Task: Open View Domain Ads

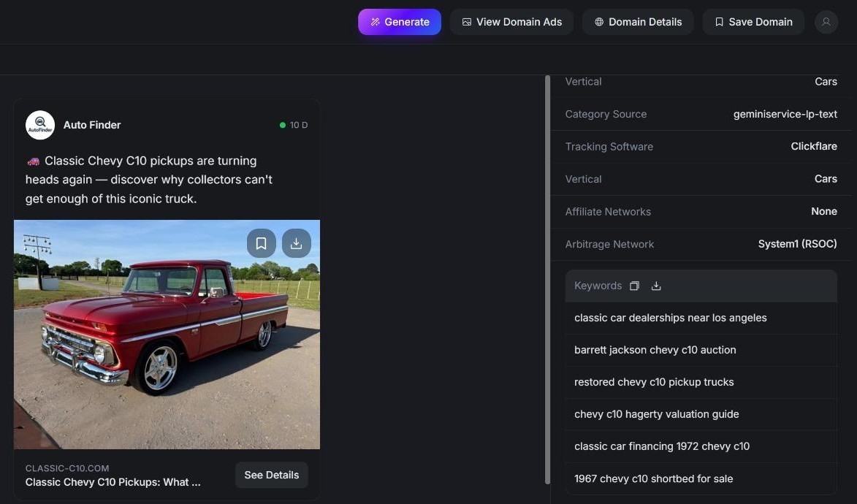Action: click(x=511, y=22)
